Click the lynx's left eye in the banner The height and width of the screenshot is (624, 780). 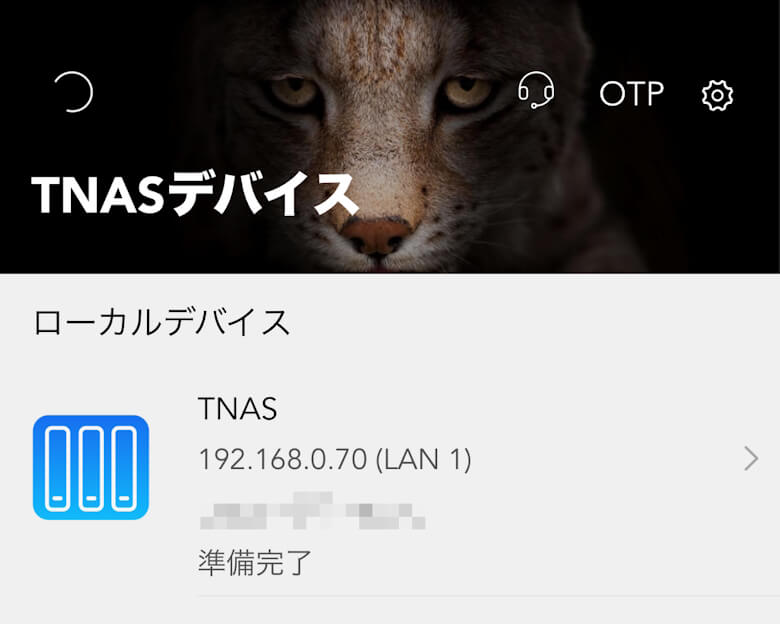[294, 91]
